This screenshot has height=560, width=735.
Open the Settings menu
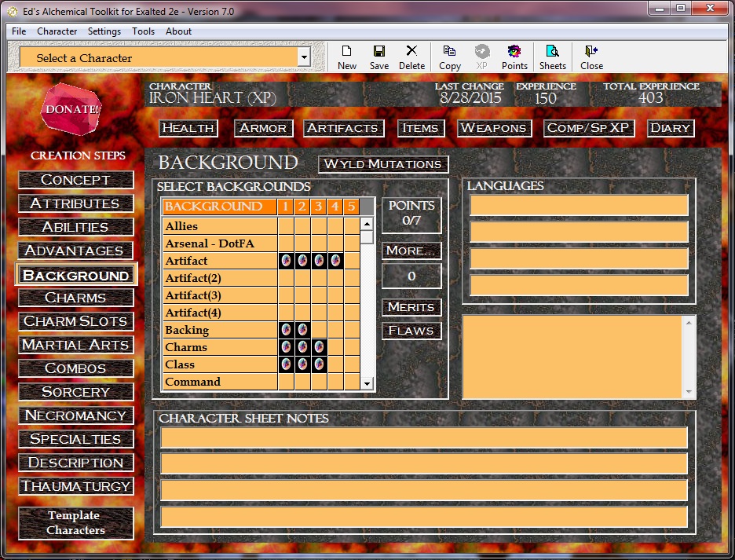[104, 31]
